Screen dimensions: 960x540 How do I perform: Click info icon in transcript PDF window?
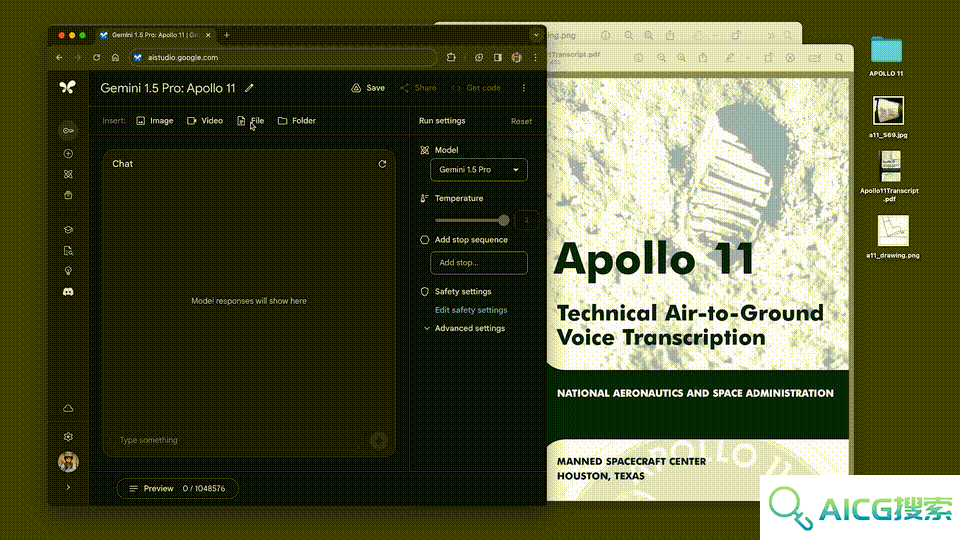[639, 58]
